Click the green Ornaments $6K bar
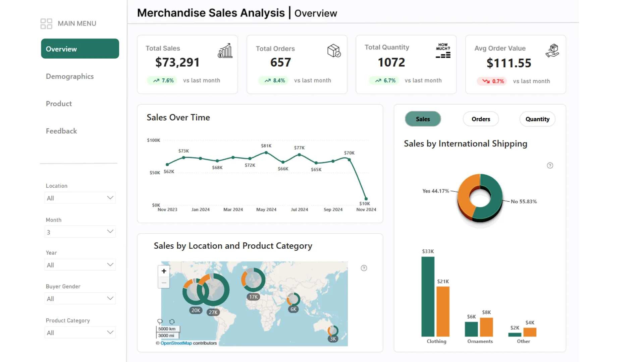644x362 pixels. [x=471, y=329]
